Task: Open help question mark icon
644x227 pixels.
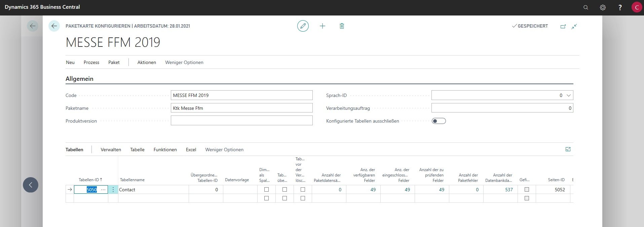Action: coord(620,7)
